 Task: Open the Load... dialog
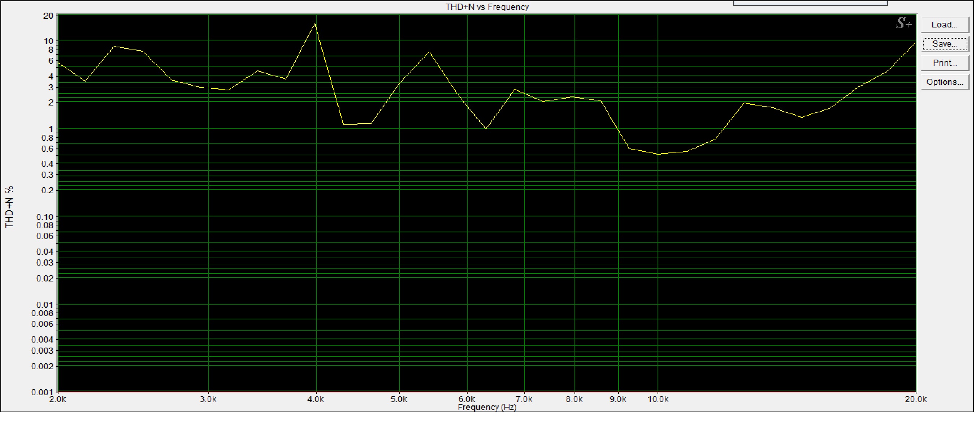pyautogui.click(x=944, y=25)
